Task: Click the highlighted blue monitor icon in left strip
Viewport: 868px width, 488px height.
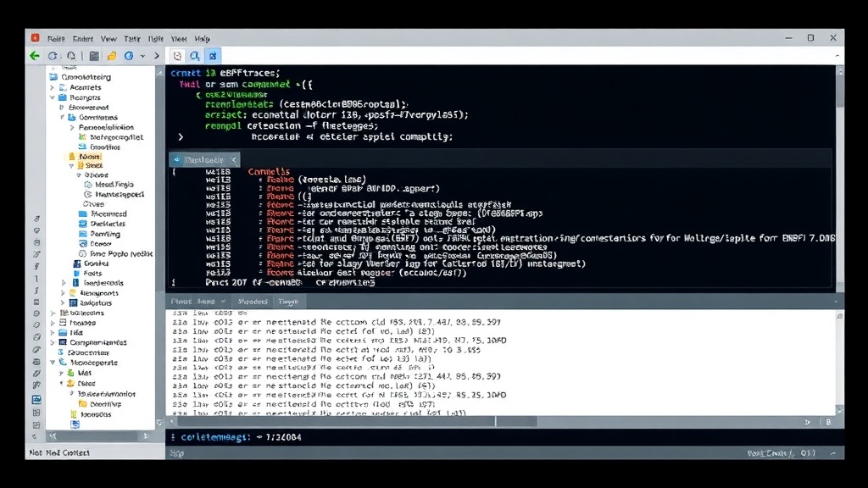Action: [36, 400]
